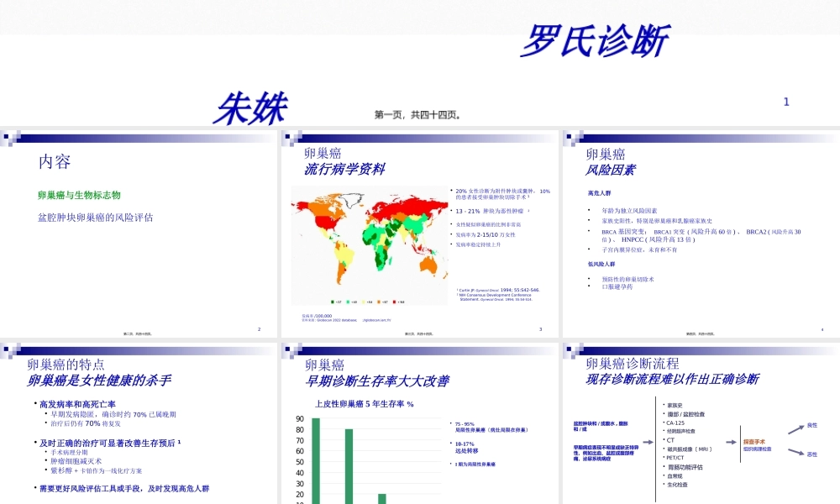Click the 恶性 outcome label on slide 6
The image size is (840, 504).
(811, 454)
